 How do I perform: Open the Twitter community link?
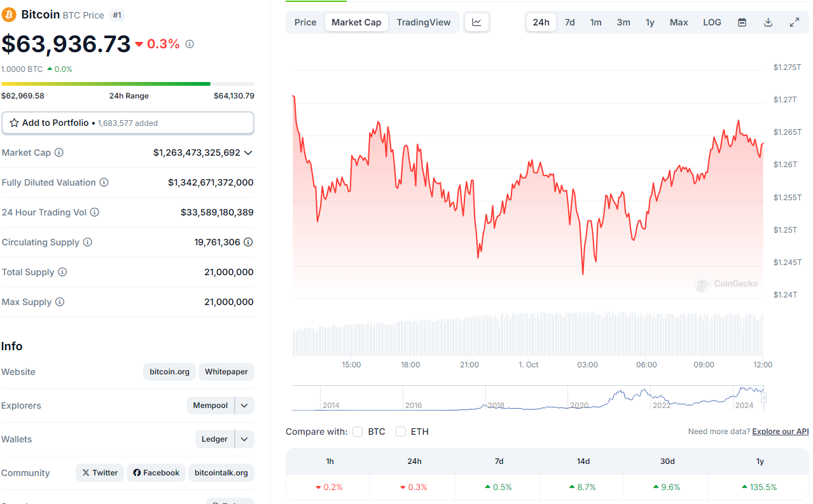(100, 473)
